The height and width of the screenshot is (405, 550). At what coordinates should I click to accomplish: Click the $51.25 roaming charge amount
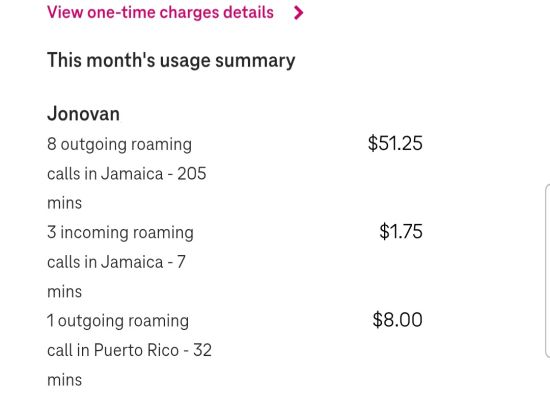[395, 143]
